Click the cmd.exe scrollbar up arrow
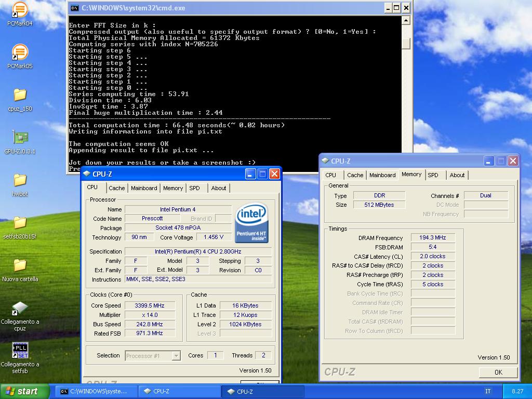Screen dimensions: 532x399 (x=405, y=20)
